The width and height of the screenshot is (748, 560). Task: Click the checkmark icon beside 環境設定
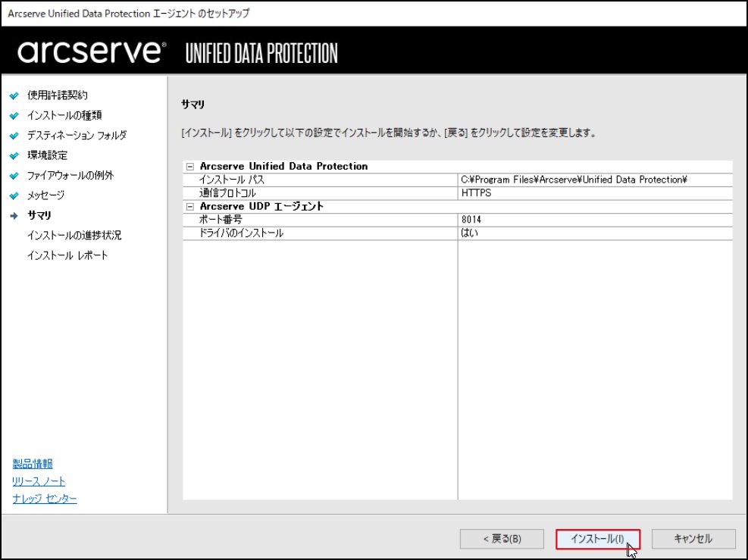coord(13,155)
